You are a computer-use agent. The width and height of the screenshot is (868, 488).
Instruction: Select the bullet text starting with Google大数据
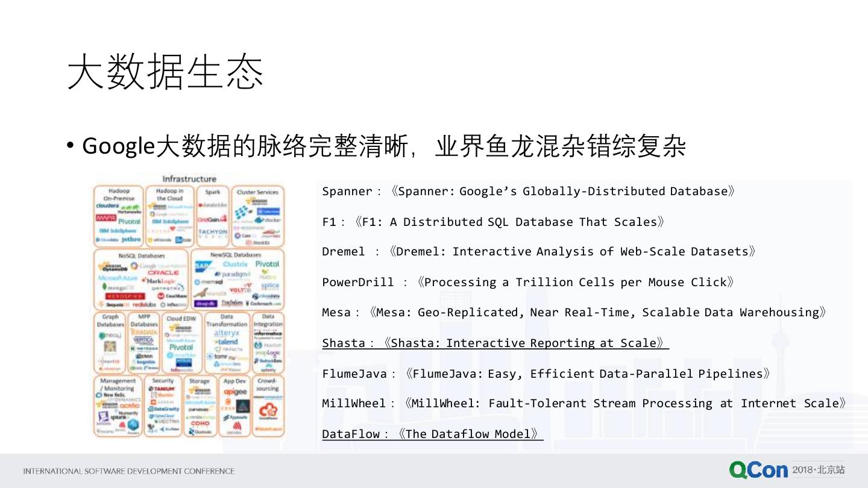click(384, 146)
